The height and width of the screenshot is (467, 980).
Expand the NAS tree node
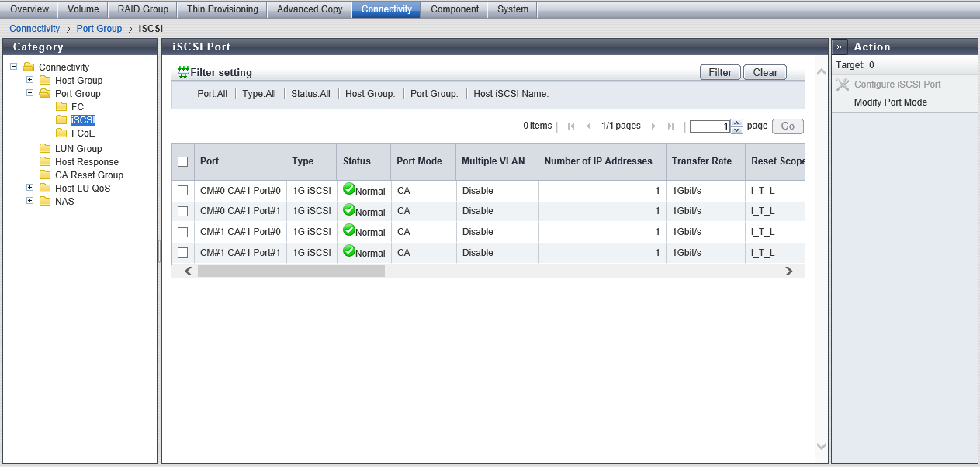coord(30,201)
